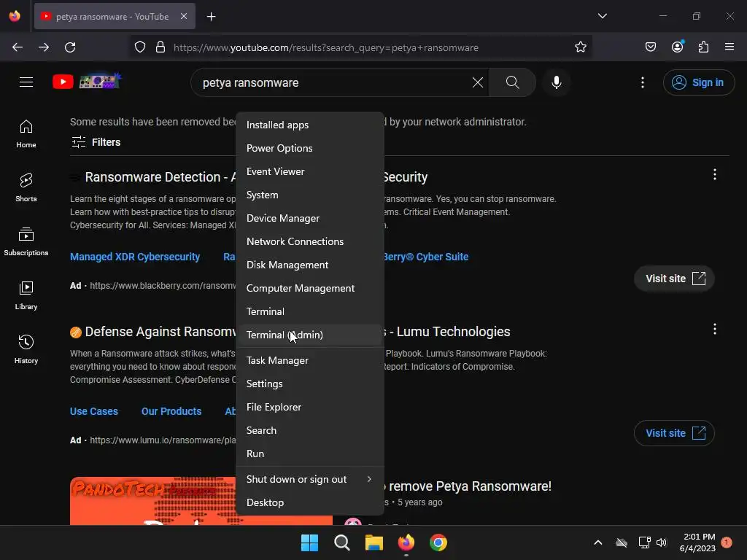The image size is (747, 560).
Task: Open Library in YouTube sidebar
Action: (26, 295)
